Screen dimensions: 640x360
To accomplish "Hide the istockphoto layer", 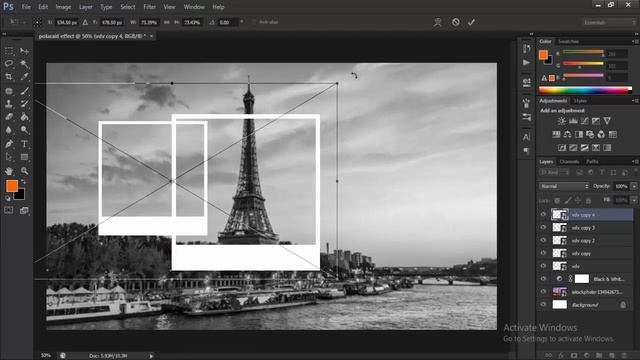I will 543,291.
